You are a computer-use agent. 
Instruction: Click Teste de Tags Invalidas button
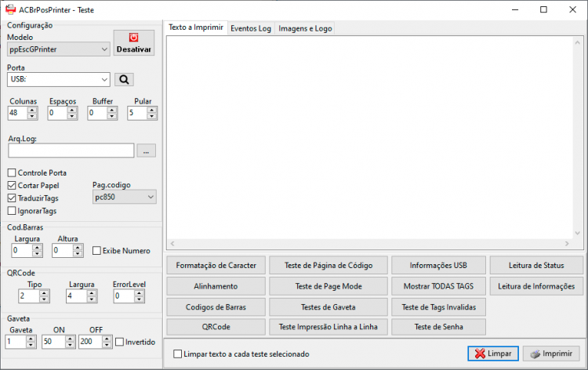coord(438,307)
